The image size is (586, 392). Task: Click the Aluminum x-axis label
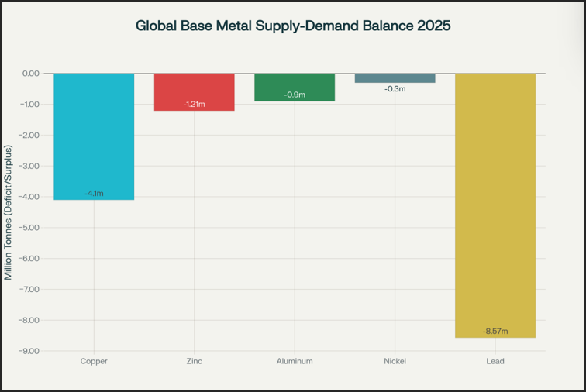[295, 362]
